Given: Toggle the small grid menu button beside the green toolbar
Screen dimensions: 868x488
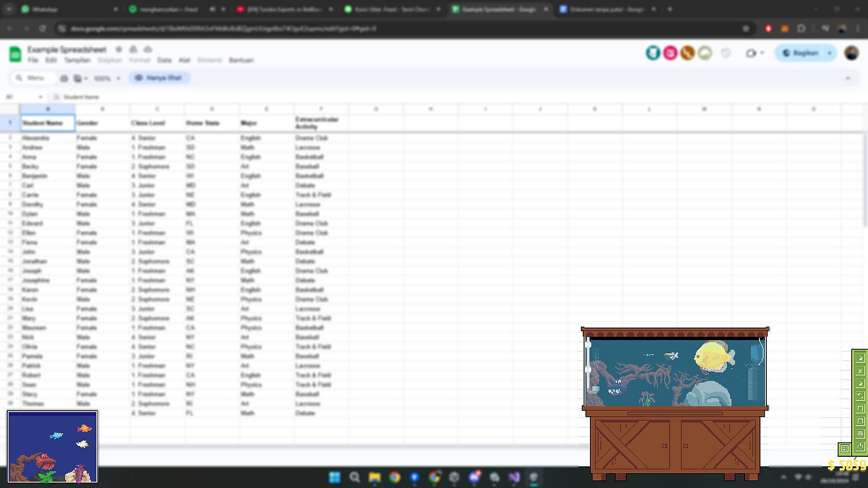Looking at the screenshot, I should click(844, 449).
